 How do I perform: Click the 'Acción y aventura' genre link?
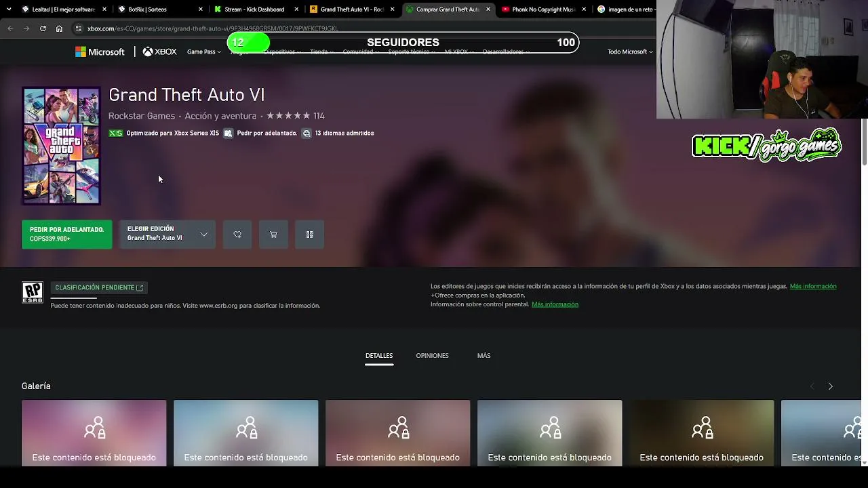coord(220,116)
